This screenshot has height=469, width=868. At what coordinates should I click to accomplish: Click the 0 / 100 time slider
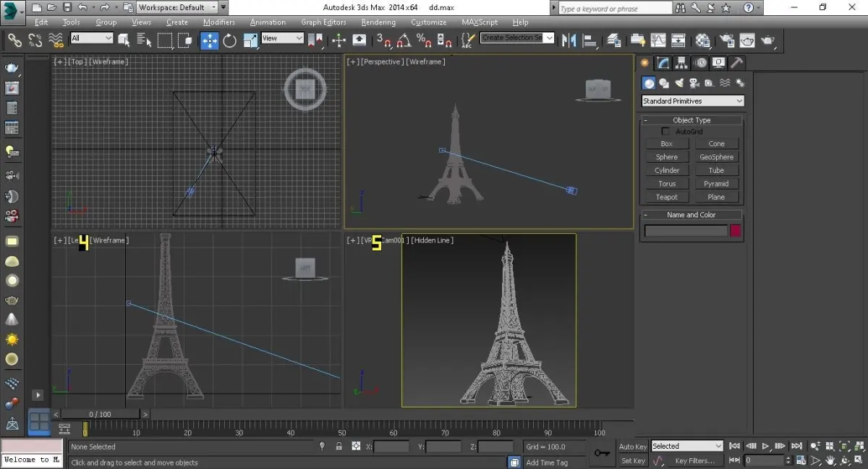(x=101, y=414)
